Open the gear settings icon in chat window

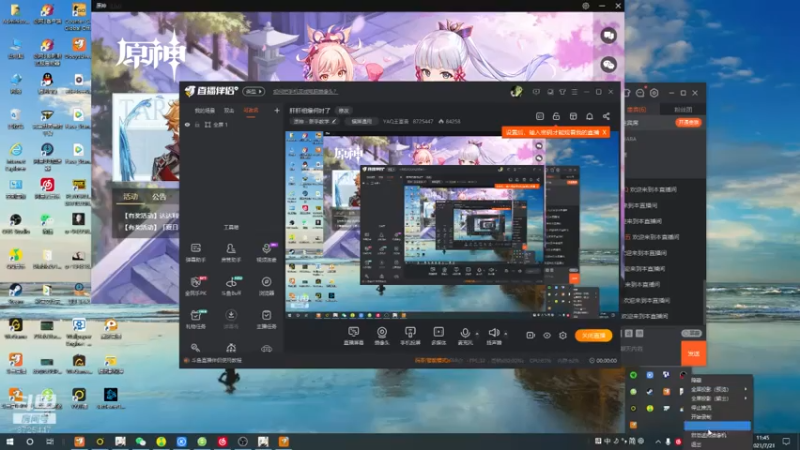point(654,93)
